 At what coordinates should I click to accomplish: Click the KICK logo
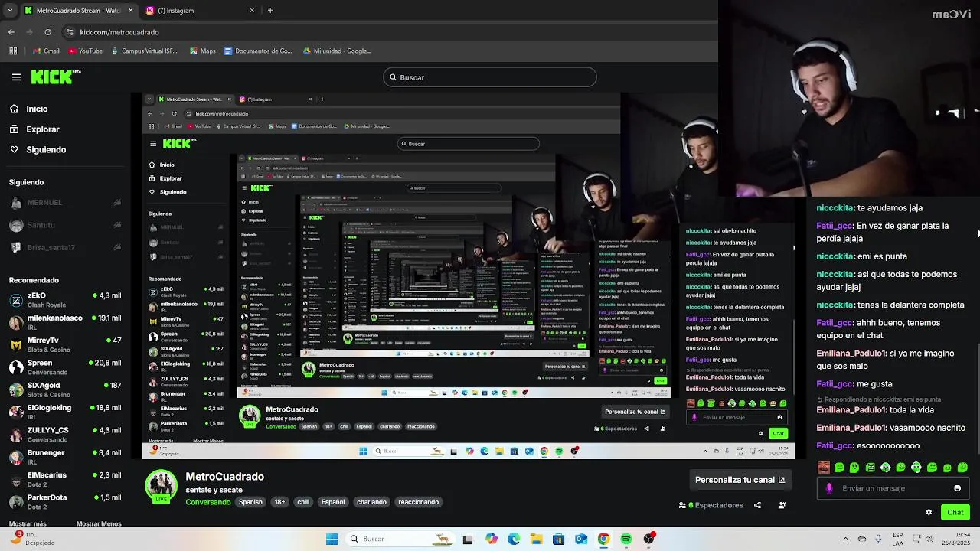point(55,77)
